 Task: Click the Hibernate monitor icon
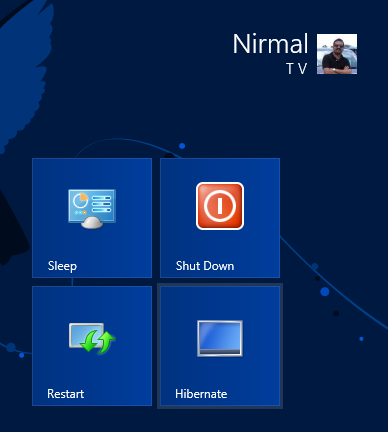pyautogui.click(x=220, y=338)
